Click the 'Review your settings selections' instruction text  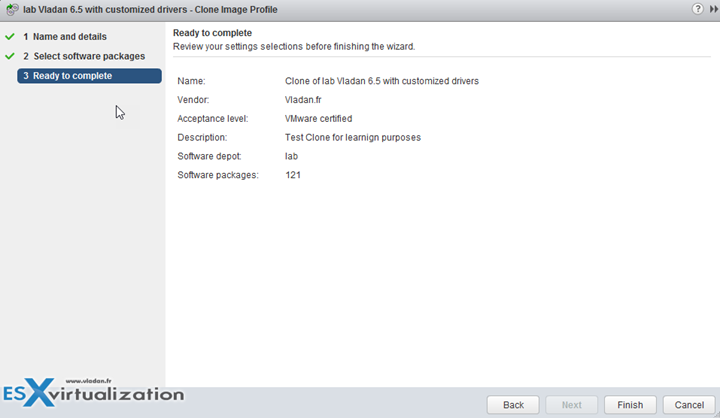point(294,46)
